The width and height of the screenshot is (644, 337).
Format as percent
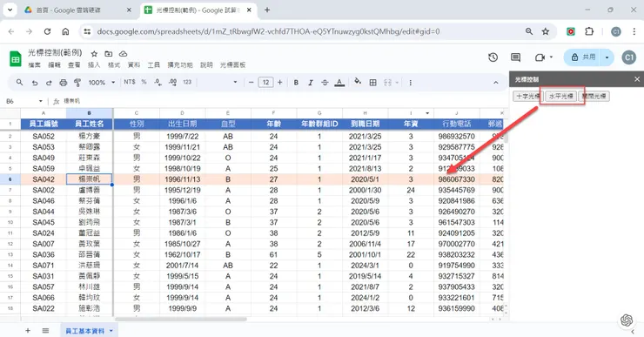coord(144,82)
